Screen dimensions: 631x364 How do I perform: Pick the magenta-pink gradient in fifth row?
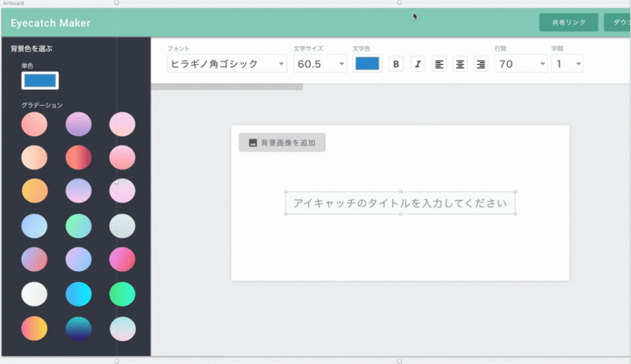(122, 259)
